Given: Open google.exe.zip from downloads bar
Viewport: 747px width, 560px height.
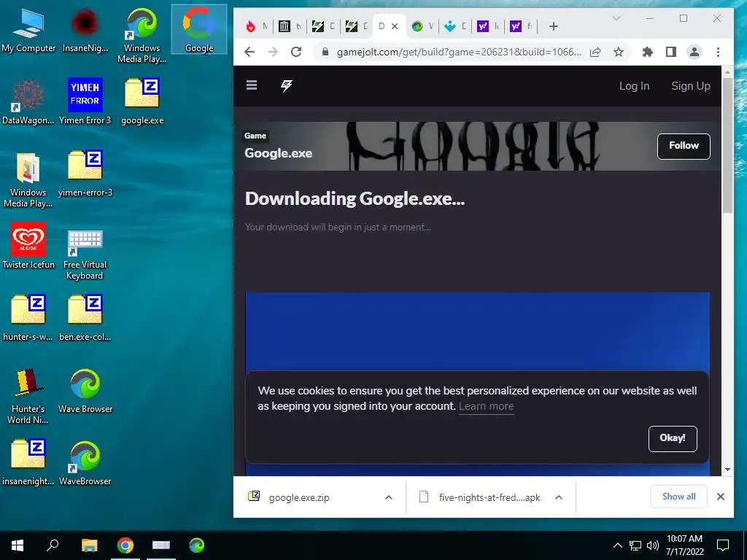Looking at the screenshot, I should (x=298, y=497).
